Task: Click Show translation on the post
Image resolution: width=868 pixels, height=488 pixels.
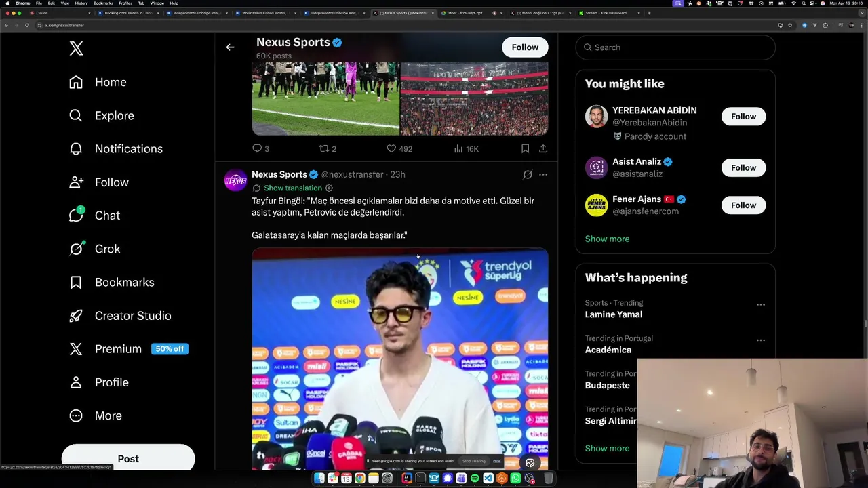Action: (x=293, y=188)
